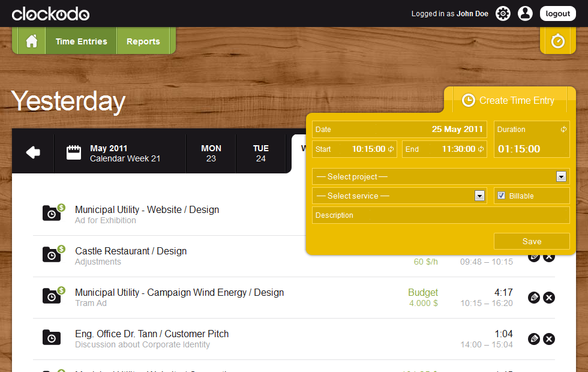Click the refresh icon in the End field
The width and height of the screenshot is (588, 372).
coord(481,149)
